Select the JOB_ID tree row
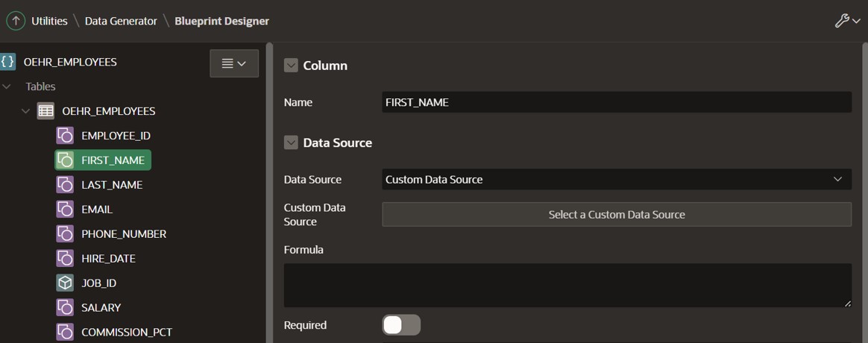868x343 pixels. pos(87,283)
